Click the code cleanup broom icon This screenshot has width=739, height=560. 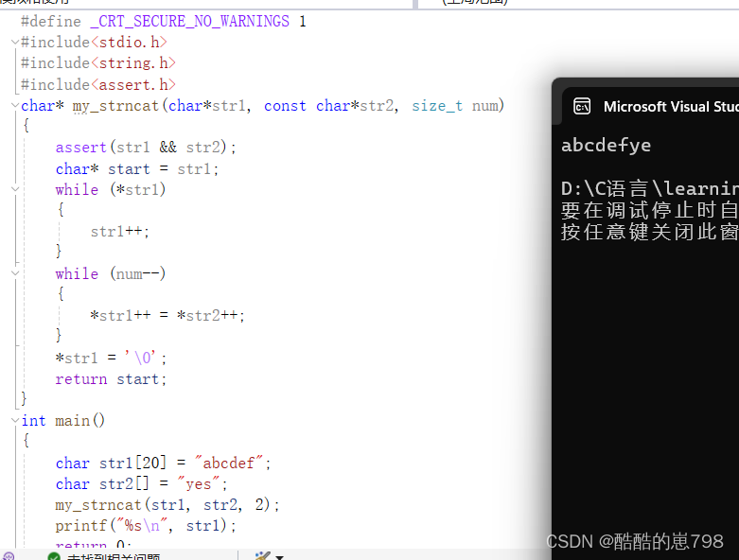(x=262, y=556)
